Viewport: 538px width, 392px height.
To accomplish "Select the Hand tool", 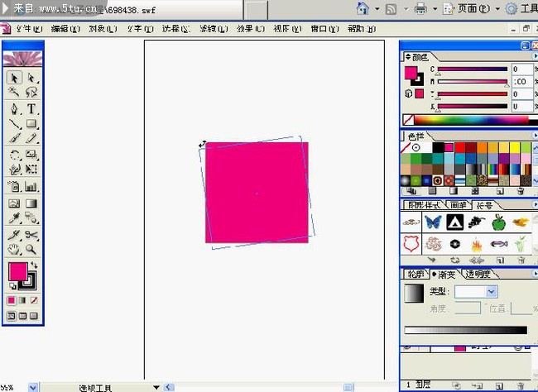I will click(x=14, y=249).
